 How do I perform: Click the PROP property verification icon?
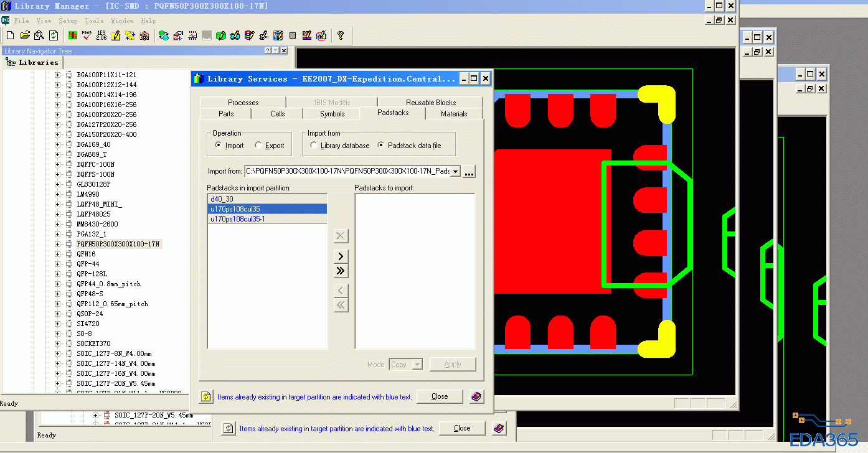(87, 35)
